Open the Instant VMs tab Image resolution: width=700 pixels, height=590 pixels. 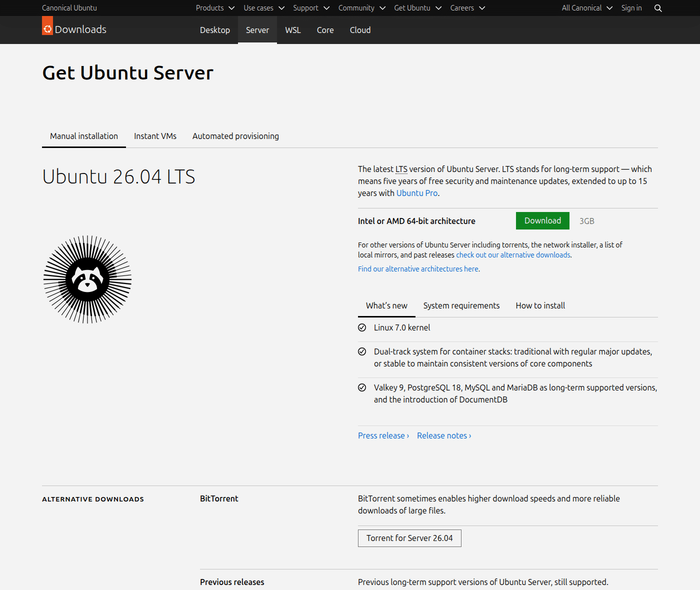coord(155,136)
